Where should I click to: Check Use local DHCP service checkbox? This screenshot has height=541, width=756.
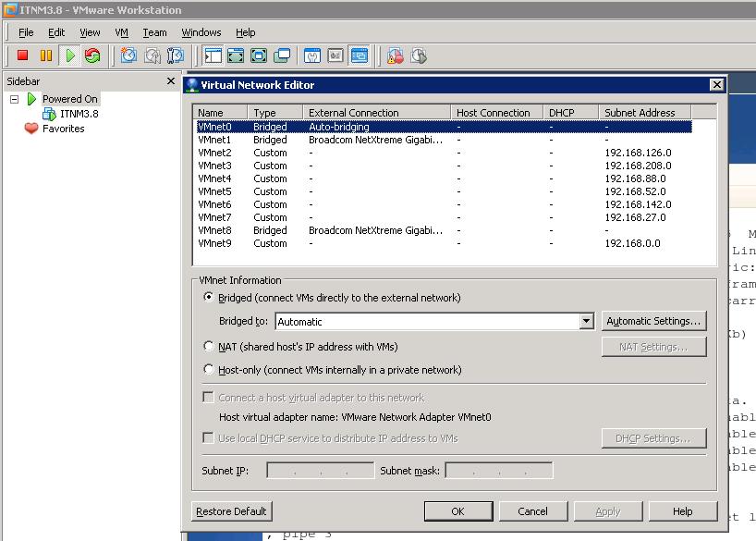(208, 437)
